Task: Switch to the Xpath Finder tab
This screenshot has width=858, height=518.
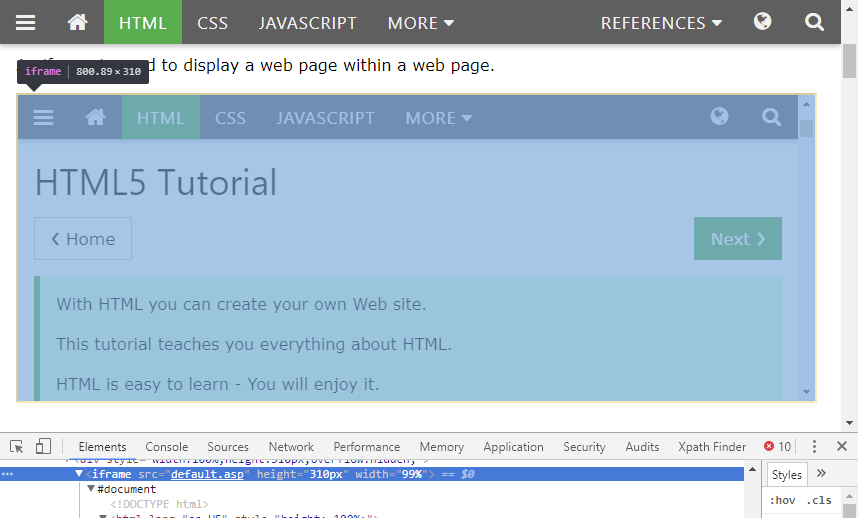Action: tap(712, 447)
